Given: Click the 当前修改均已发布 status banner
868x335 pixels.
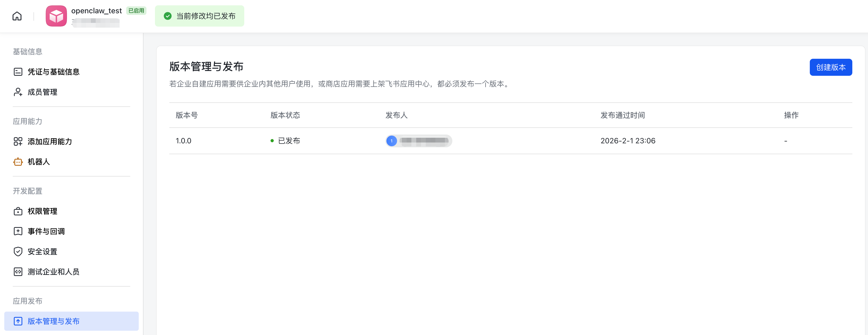Looking at the screenshot, I should coord(200,16).
